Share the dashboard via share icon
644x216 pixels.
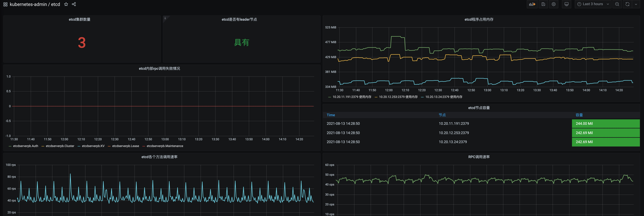74,4
